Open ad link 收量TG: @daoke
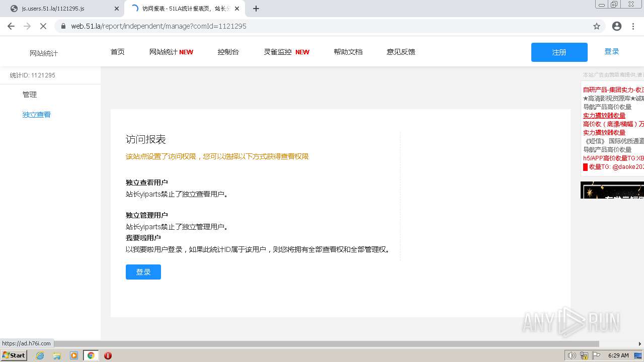Image resolution: width=644 pixels, height=362 pixels. [x=613, y=166]
